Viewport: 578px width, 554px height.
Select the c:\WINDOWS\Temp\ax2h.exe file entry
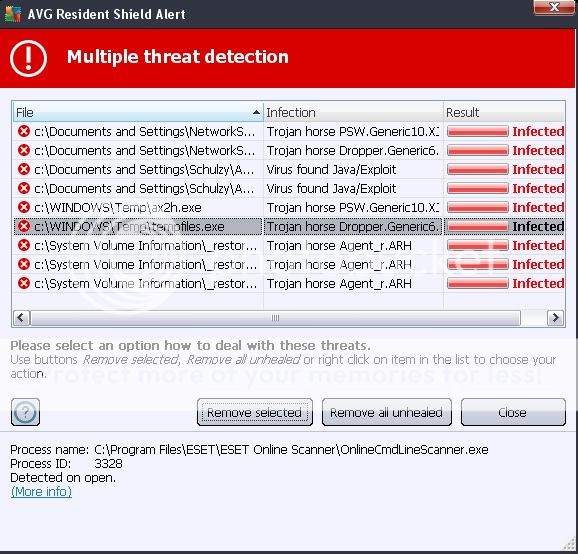click(118, 208)
